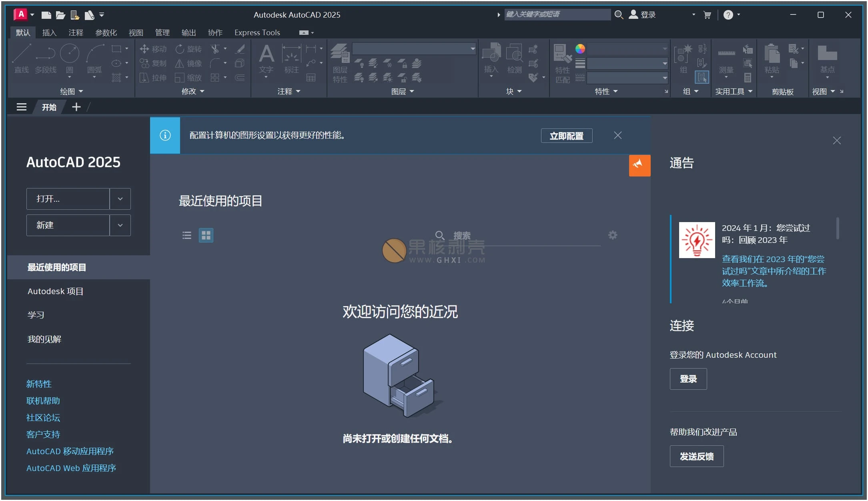Open the layer name combo box

(x=414, y=49)
